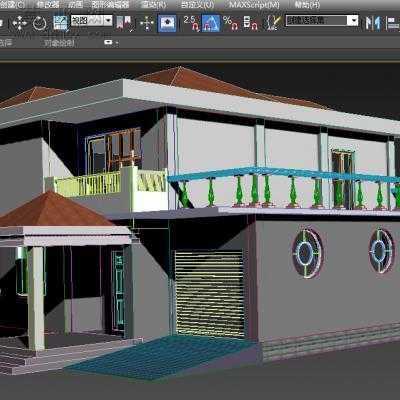Switch to the 对象绘制 ribbon tab
This screenshot has width=400, height=400.
pos(59,43)
